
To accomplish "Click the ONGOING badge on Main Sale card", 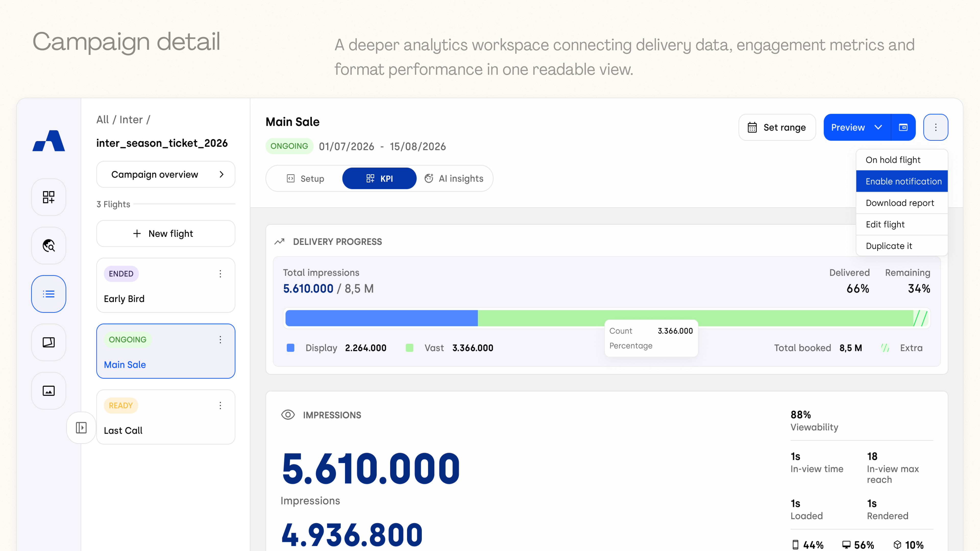I will coord(127,340).
